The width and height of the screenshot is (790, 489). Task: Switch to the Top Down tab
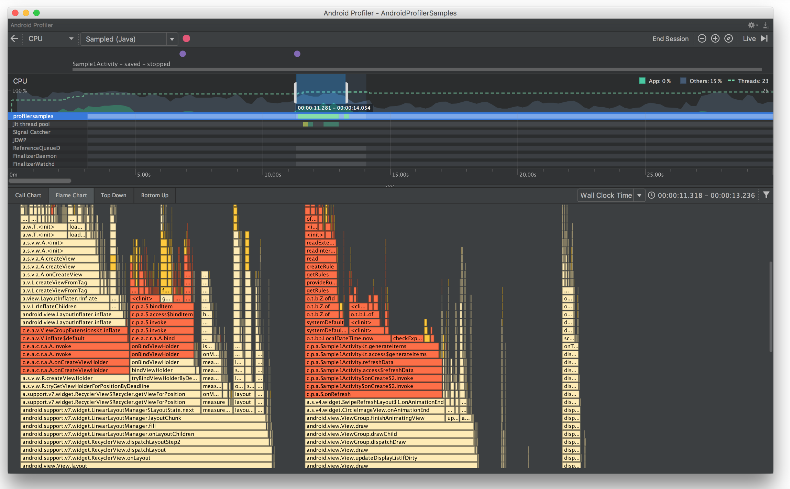[113, 195]
